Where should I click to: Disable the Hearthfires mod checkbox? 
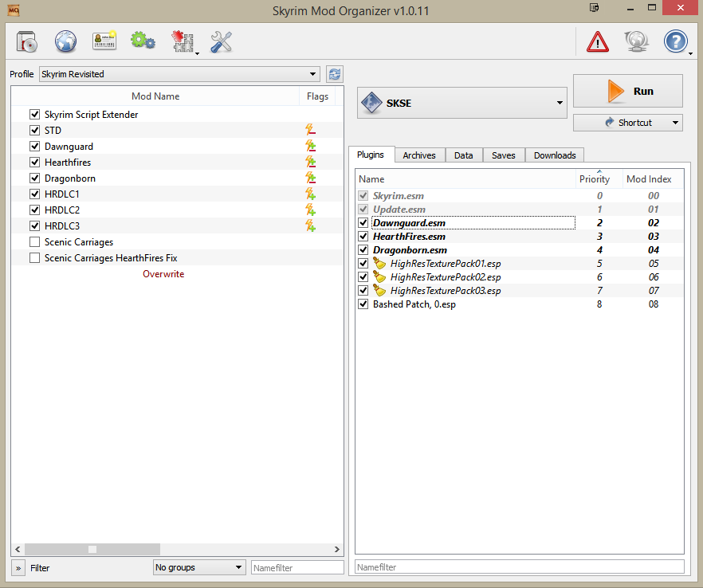34,162
